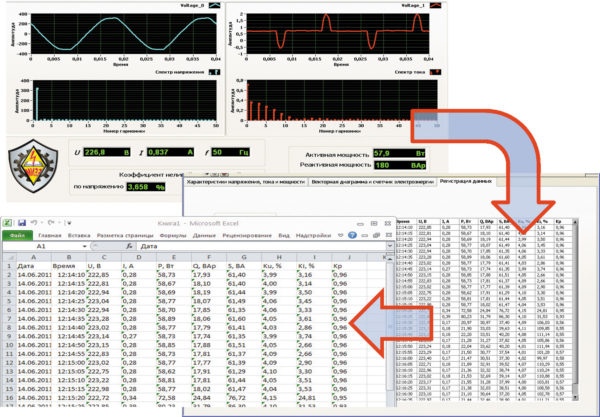Click the formula bar containing Дата
The image size is (600, 417).
pos(261,246)
